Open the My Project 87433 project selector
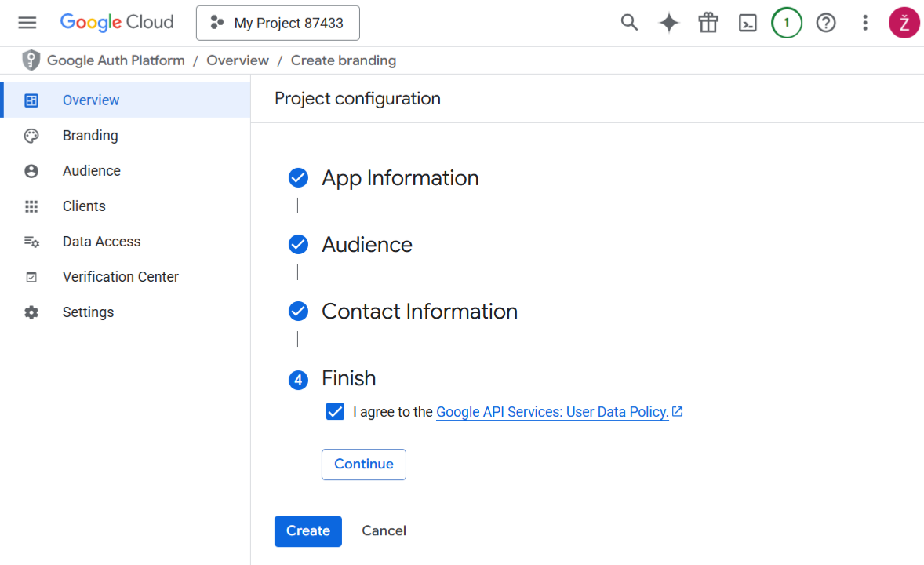Screen dimensions: 924x565 click(x=277, y=23)
